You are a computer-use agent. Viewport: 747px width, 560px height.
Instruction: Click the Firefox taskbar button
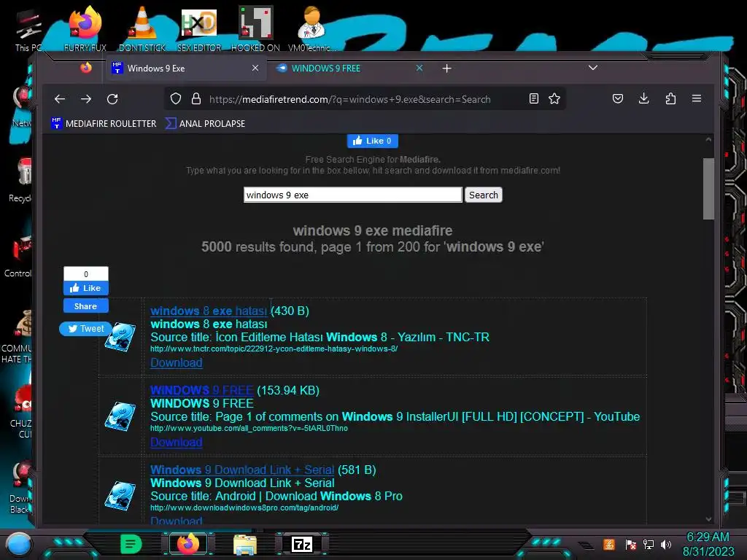click(187, 544)
